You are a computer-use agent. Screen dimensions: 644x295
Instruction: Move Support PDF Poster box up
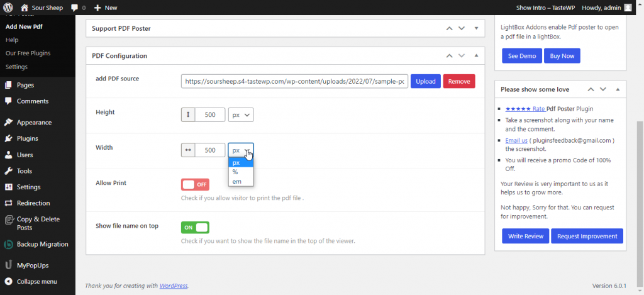click(x=449, y=28)
